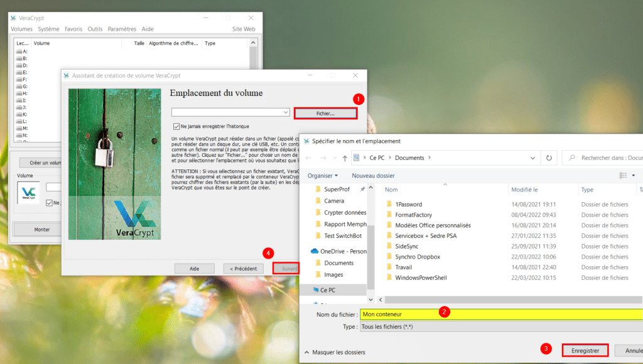Click the back arrow in the save dialog
The height and width of the screenshot is (364, 643).
coord(309,158)
